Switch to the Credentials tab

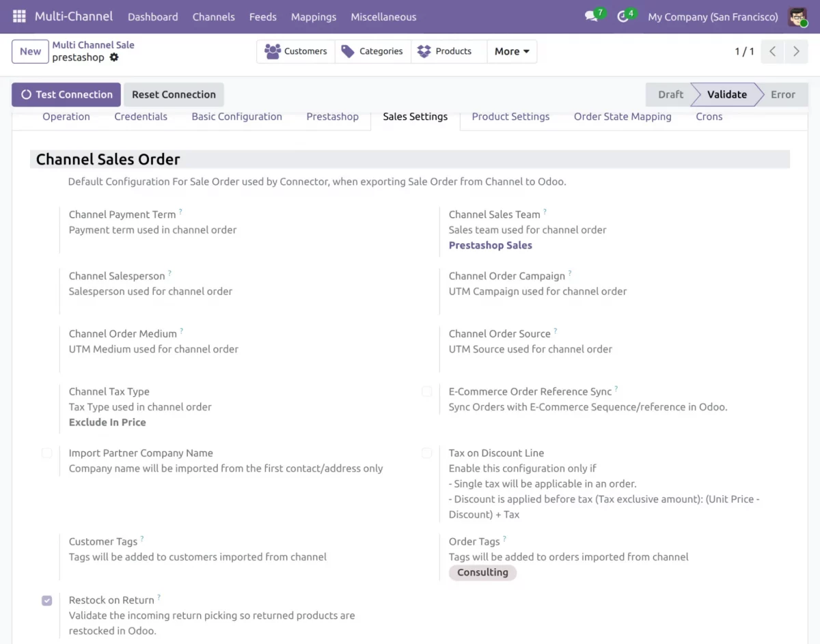[141, 117]
